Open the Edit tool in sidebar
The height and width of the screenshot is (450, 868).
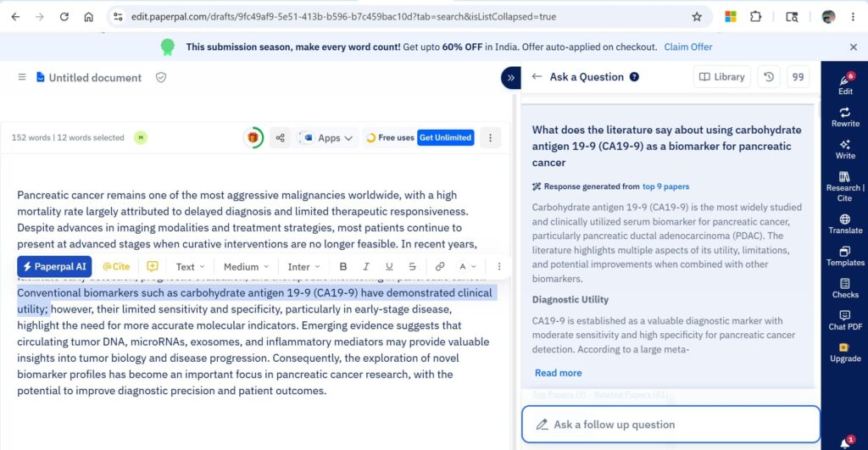(x=845, y=85)
